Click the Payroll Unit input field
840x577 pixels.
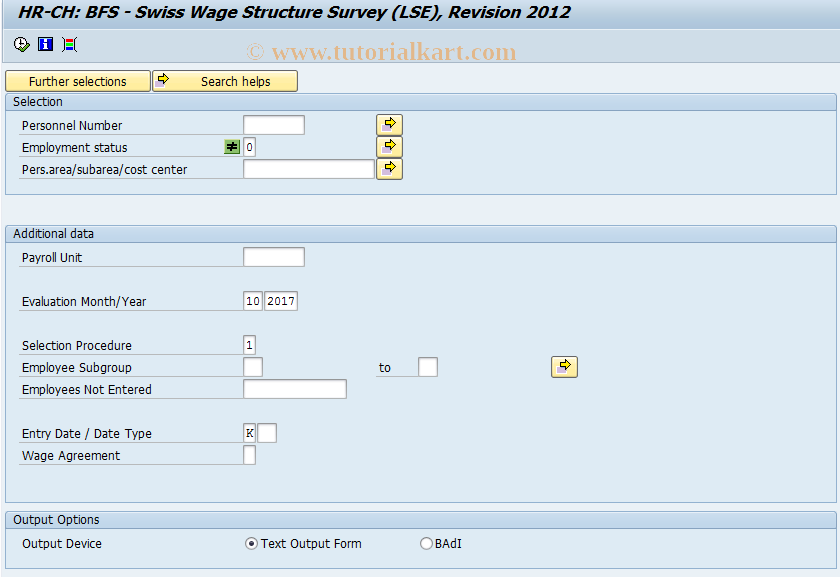pos(274,257)
